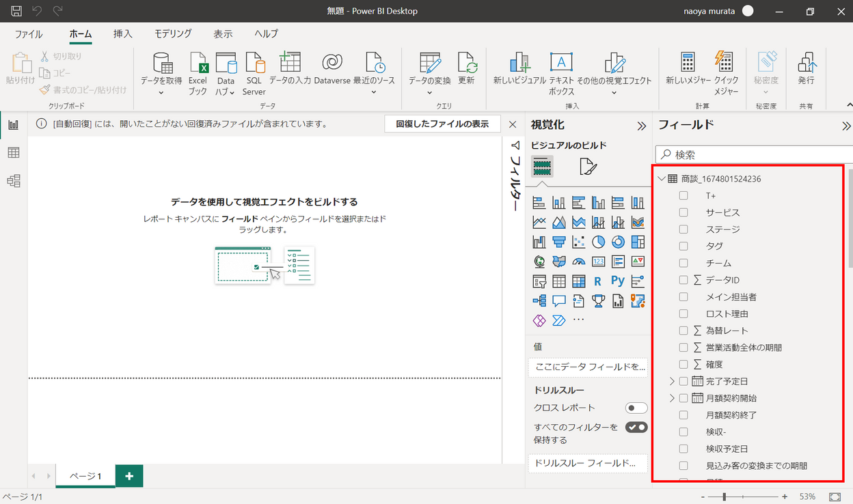
Task: Check the サービス field checkbox
Action: 683,212
